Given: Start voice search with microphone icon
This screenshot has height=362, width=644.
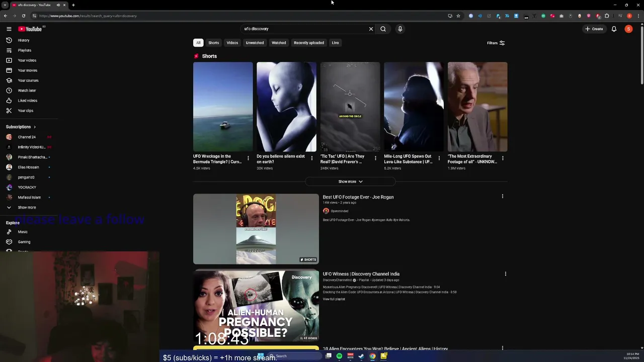Looking at the screenshot, I should tap(400, 29).
